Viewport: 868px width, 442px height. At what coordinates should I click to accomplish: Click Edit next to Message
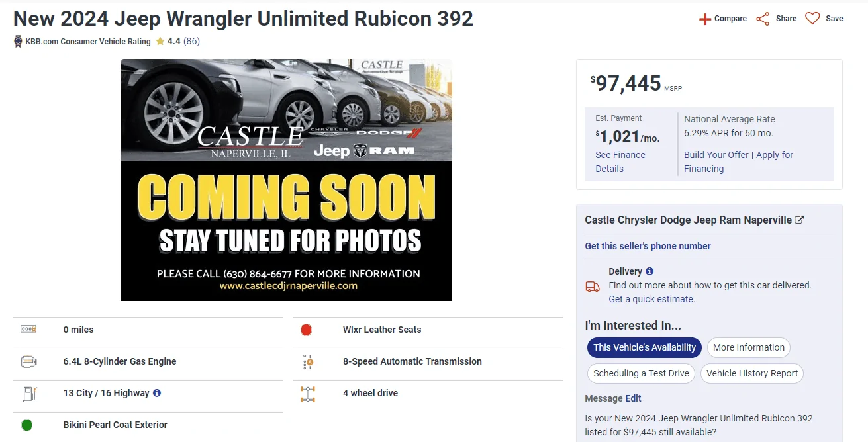[x=633, y=398]
